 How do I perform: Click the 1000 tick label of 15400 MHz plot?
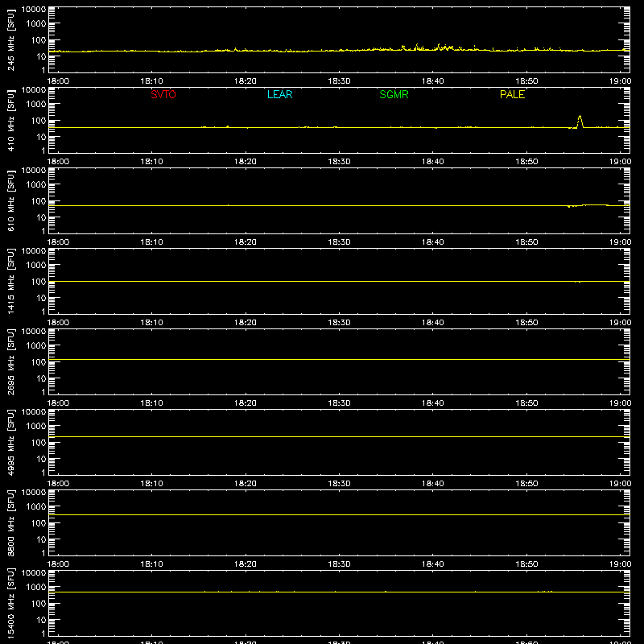click(x=36, y=588)
